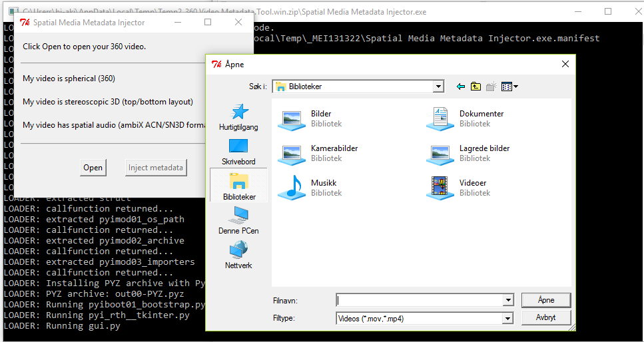Click the Inject metadata button
The height and width of the screenshot is (342, 644).
156,168
